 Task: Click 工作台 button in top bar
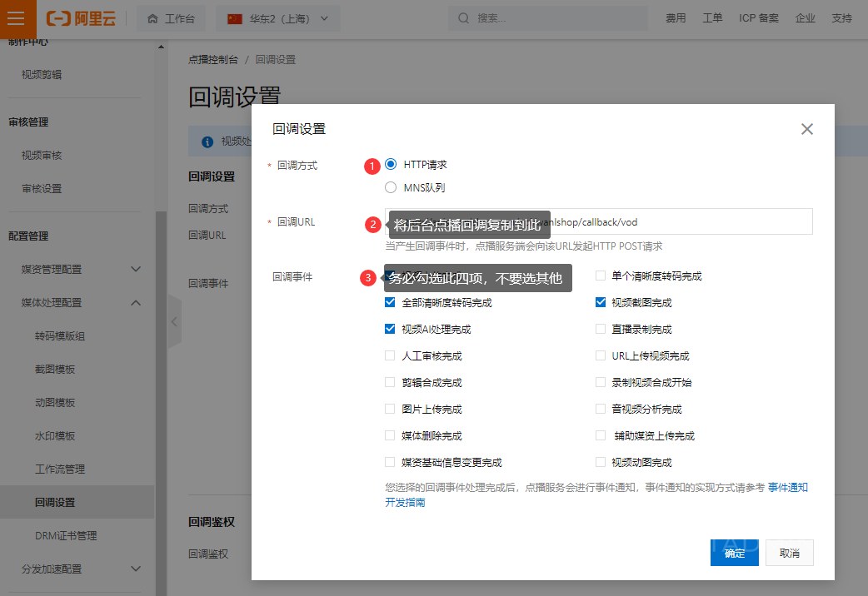(171, 19)
